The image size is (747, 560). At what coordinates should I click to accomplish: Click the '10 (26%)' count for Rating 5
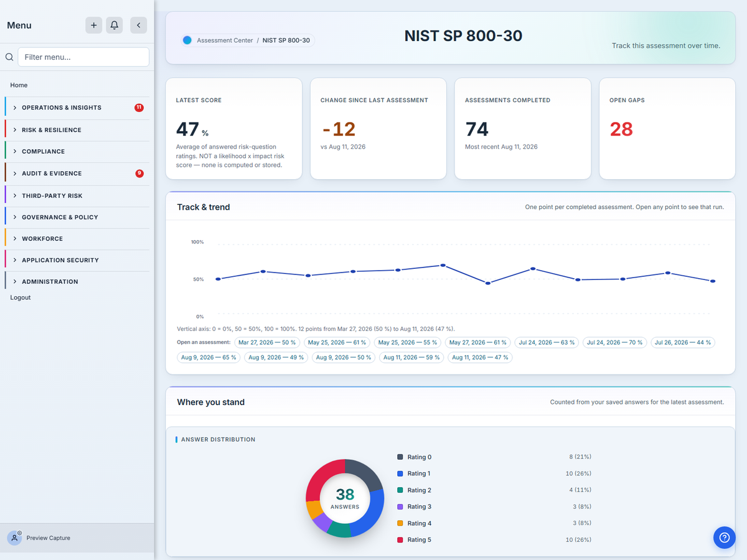[578, 539]
